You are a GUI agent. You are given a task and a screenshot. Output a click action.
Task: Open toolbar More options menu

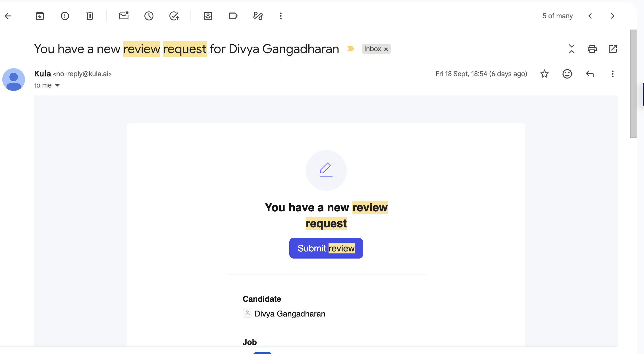point(281,16)
